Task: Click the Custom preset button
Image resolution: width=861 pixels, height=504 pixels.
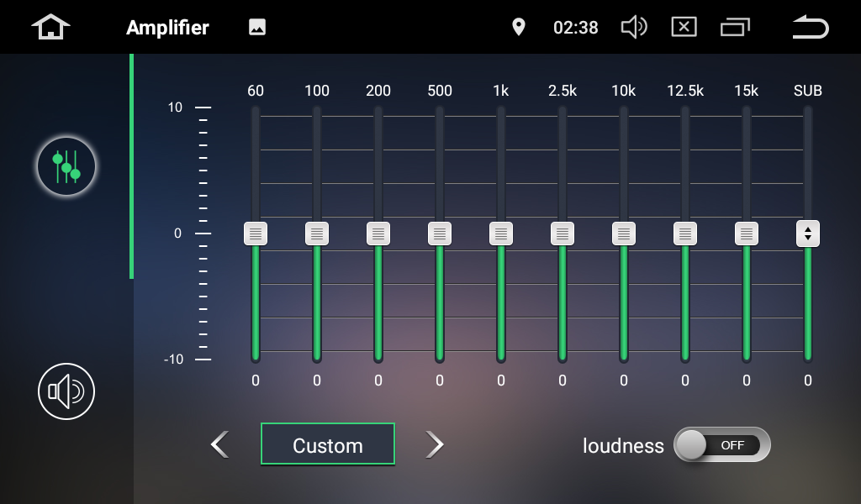Action: point(327,444)
